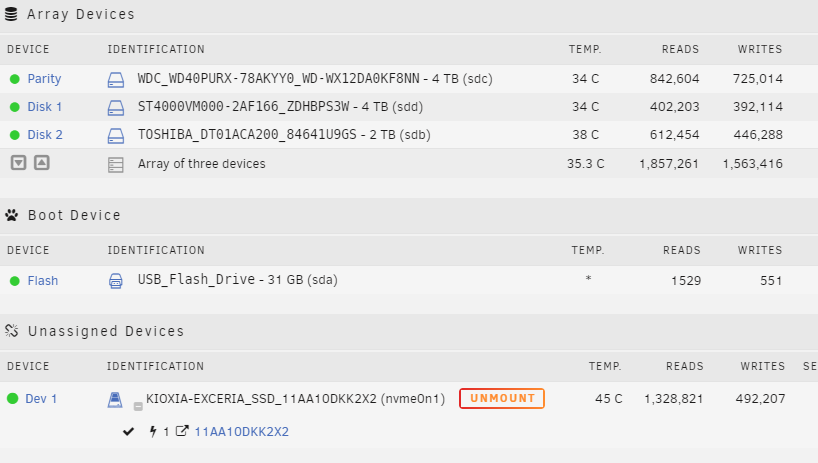Image resolution: width=818 pixels, height=463 pixels.
Task: Click the checkmark icon under Dev 1
Action: click(x=128, y=432)
